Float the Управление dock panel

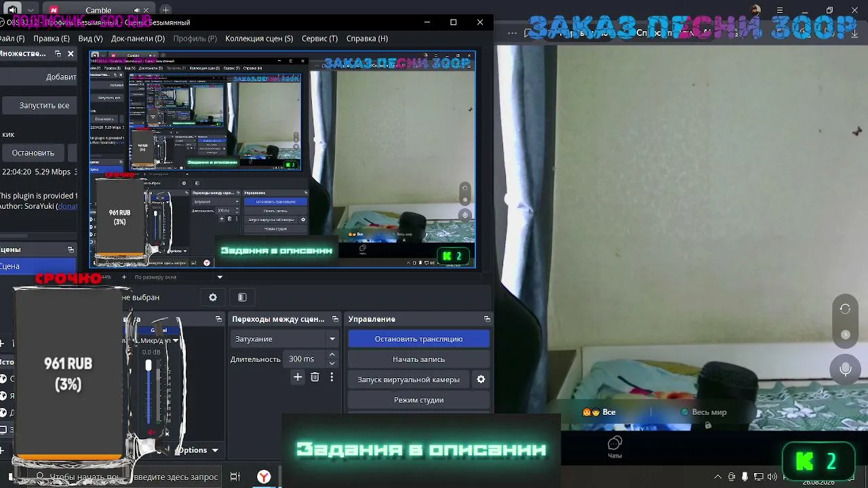pyautogui.click(x=487, y=319)
